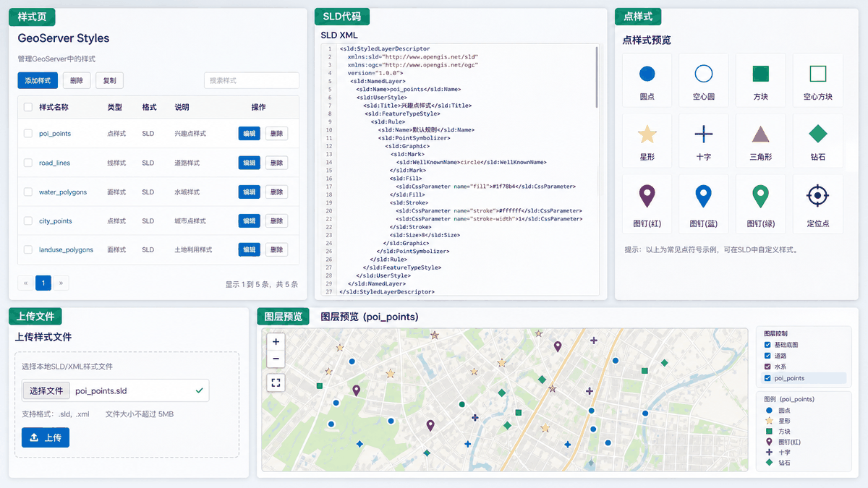Select the 三角形 triangle point style

760,140
